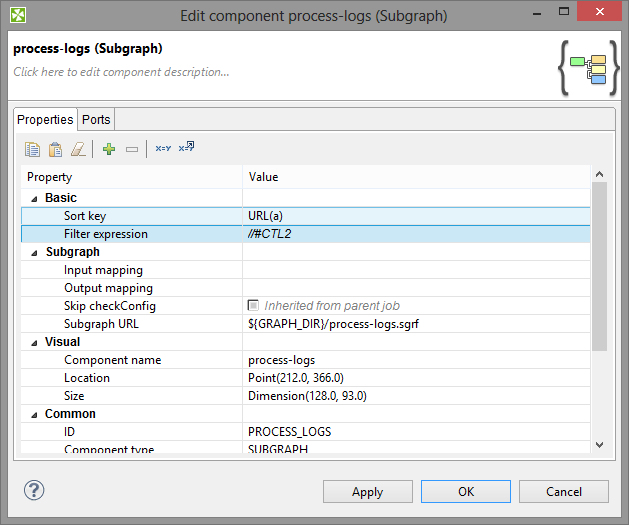Click the component description placeholder text
The height and width of the screenshot is (525, 629).
point(121,72)
